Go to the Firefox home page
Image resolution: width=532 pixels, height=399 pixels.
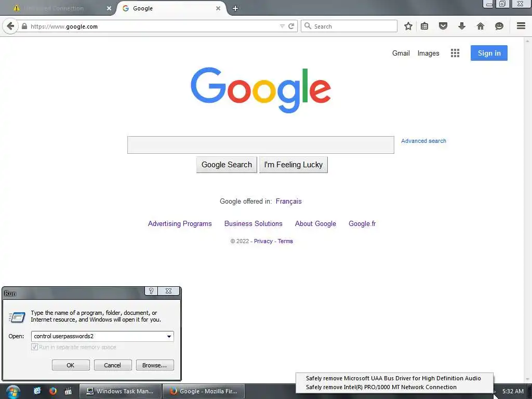pos(481,26)
